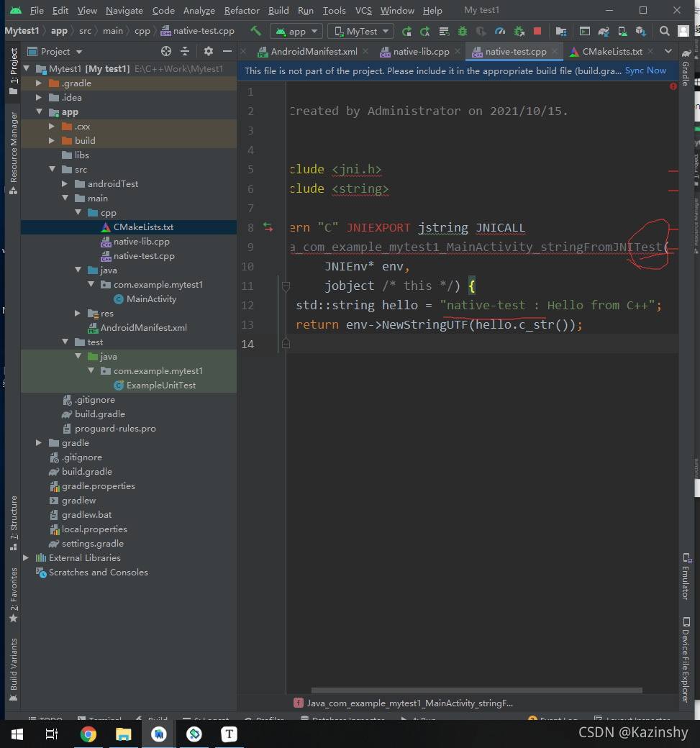Hide the Project panel with minus icon
This screenshot has height=748, width=700.
coord(227,51)
